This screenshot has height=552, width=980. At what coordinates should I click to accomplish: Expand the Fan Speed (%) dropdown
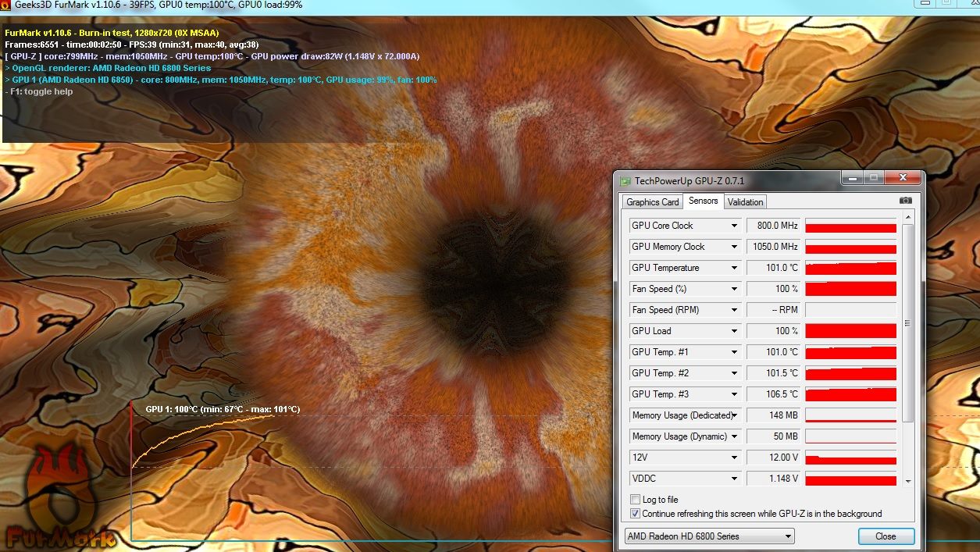[734, 289]
